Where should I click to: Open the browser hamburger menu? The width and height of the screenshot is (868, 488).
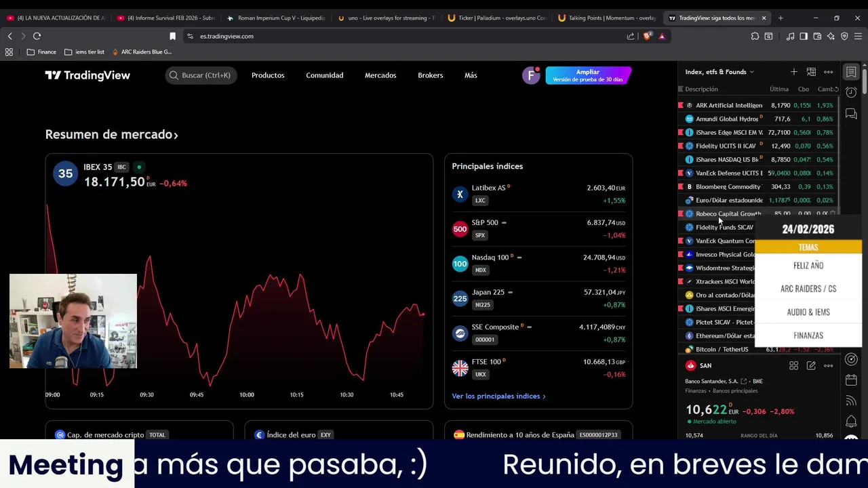click(x=858, y=36)
